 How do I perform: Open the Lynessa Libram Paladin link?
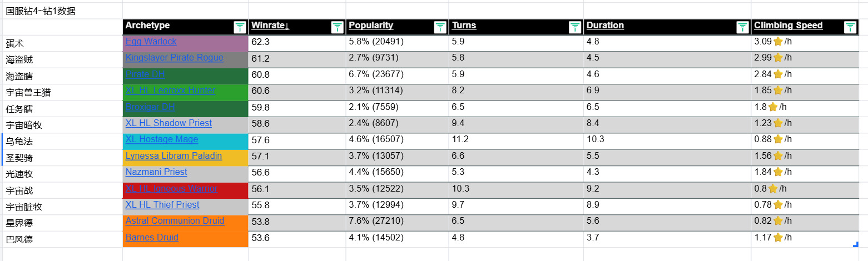pos(173,156)
